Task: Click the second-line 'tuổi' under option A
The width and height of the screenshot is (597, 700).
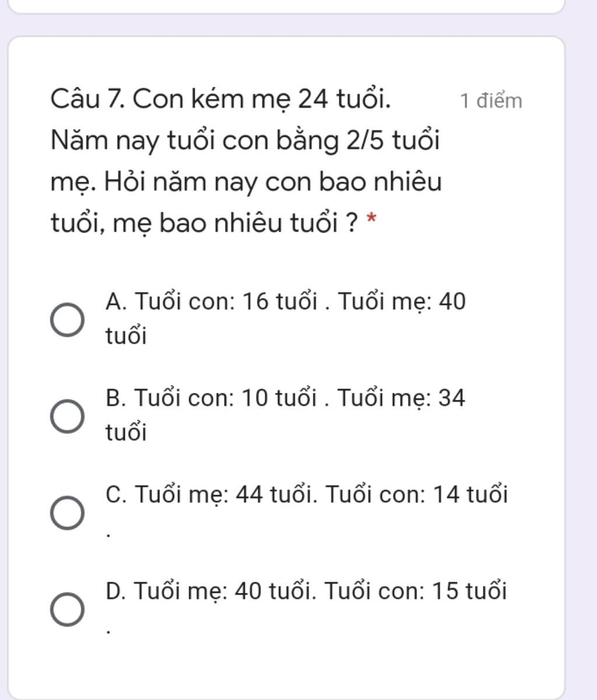Action: point(125,336)
